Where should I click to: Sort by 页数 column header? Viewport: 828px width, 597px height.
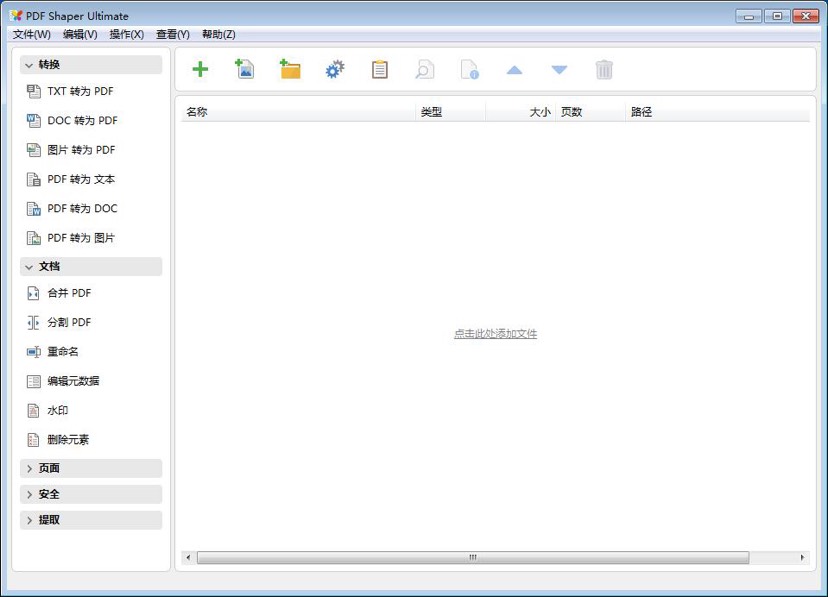590,112
